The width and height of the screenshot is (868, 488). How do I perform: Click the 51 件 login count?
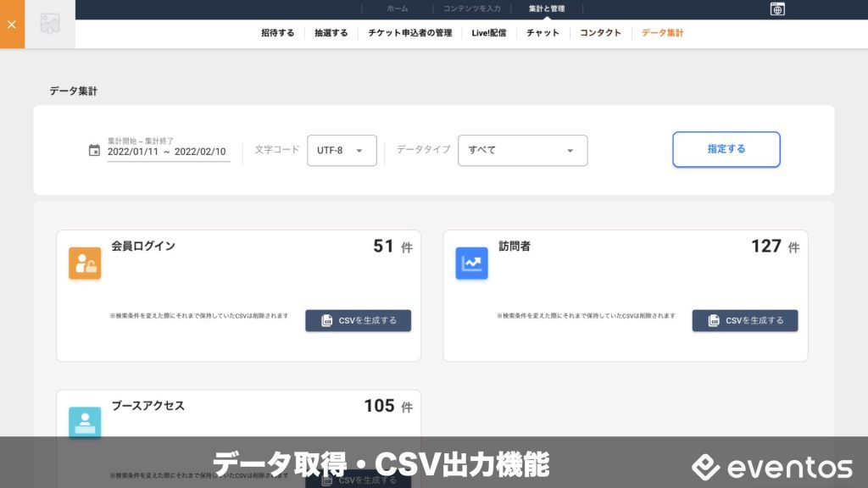393,247
